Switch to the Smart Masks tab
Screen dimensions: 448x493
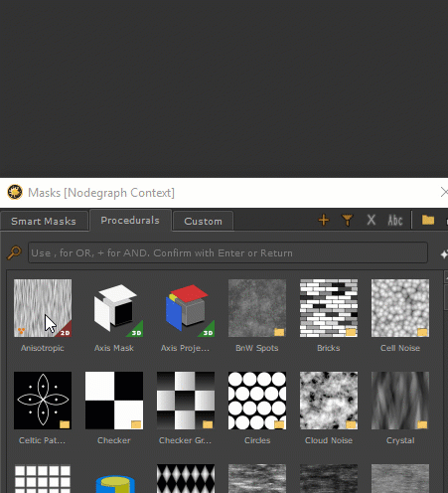pyautogui.click(x=44, y=221)
